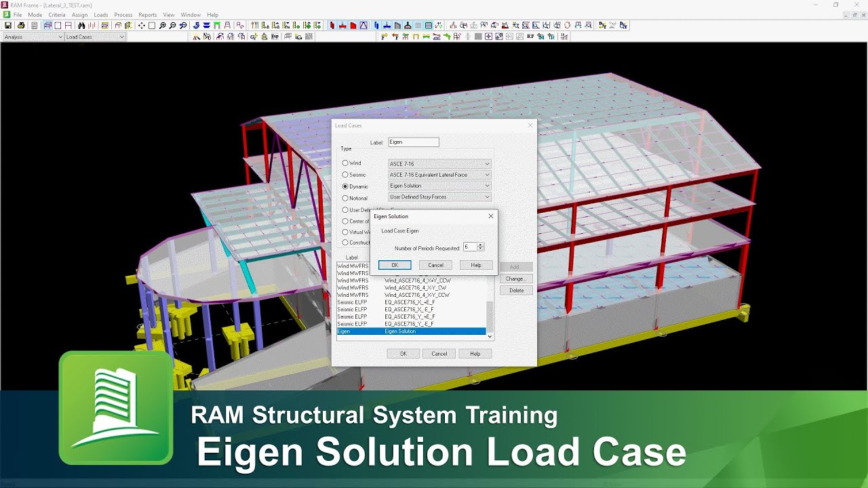Click Help in the Eigen Solution dialog
Screen dimensions: 868x488
[476, 265]
